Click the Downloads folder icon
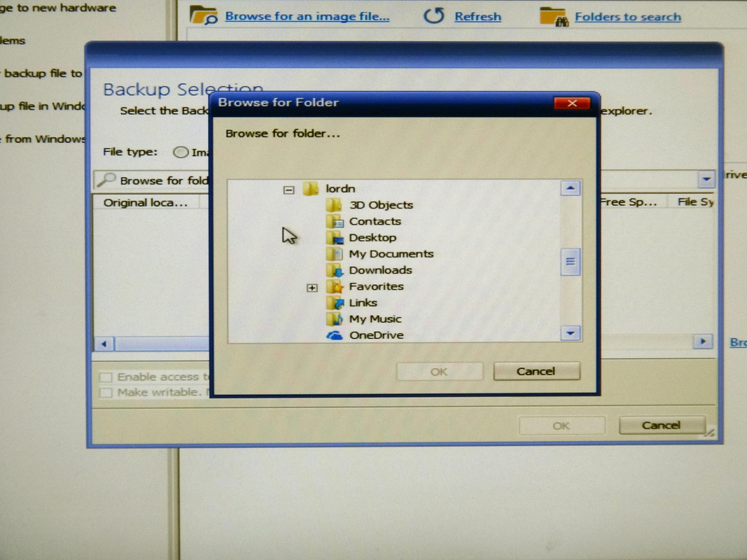 tap(335, 270)
